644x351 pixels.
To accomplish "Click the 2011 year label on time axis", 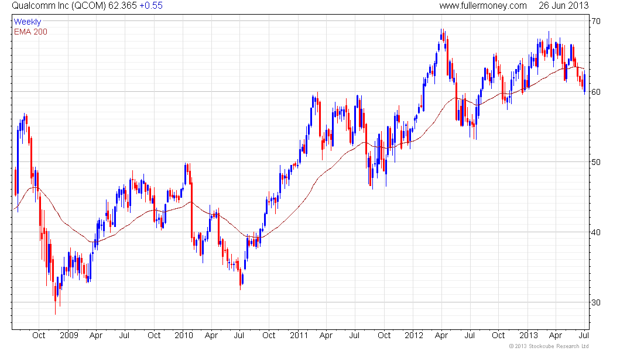I will pos(299,335).
